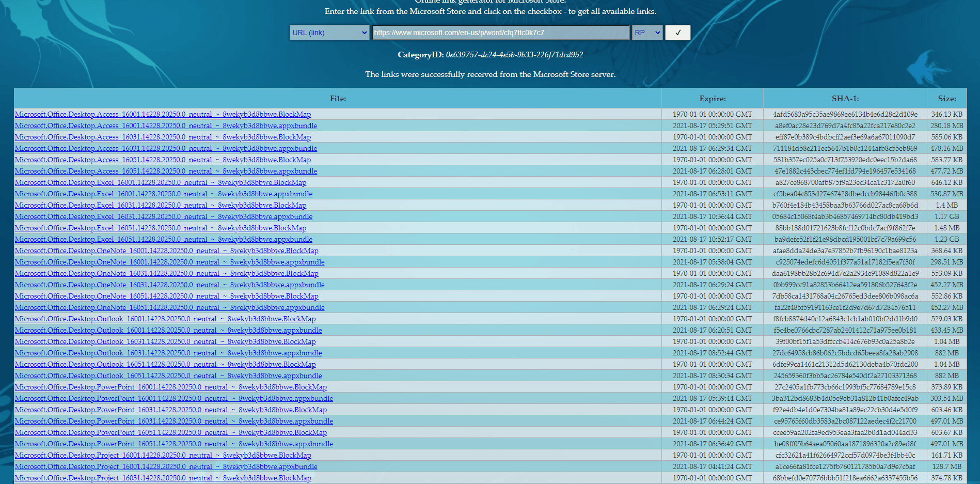The height and width of the screenshot is (484, 980).
Task: Open Access 16051 BlockMap link
Action: click(x=163, y=160)
